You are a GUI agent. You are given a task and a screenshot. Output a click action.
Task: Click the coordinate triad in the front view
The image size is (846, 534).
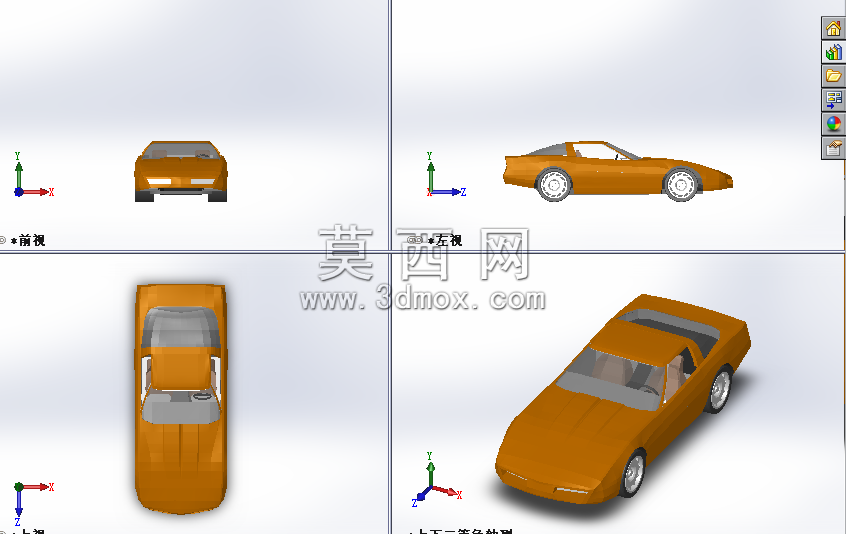tap(32, 174)
